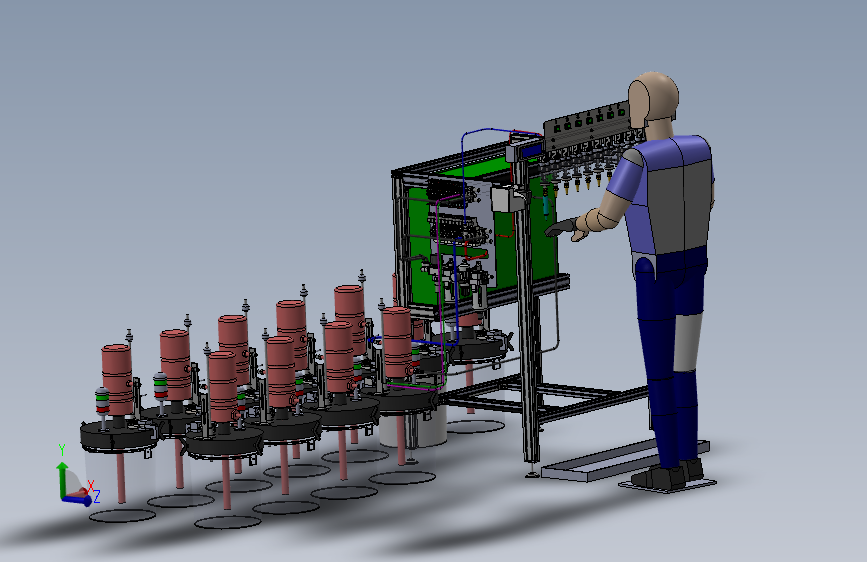Click the "Z" label on the orientation triad

pyautogui.click(x=97, y=496)
